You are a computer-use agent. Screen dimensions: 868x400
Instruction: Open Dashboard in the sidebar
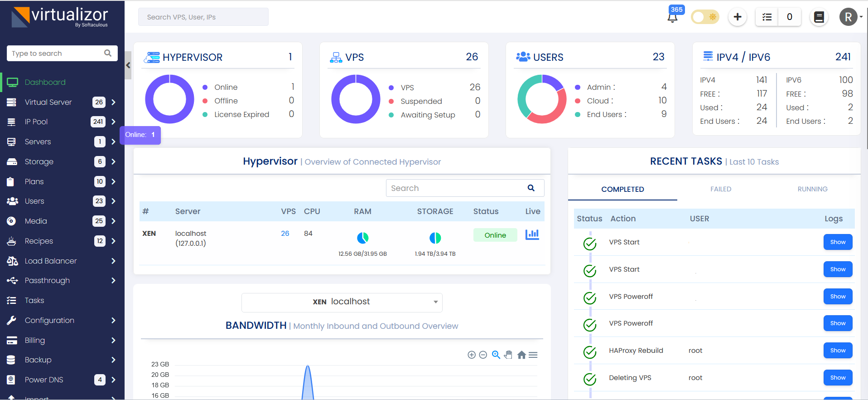click(x=45, y=82)
